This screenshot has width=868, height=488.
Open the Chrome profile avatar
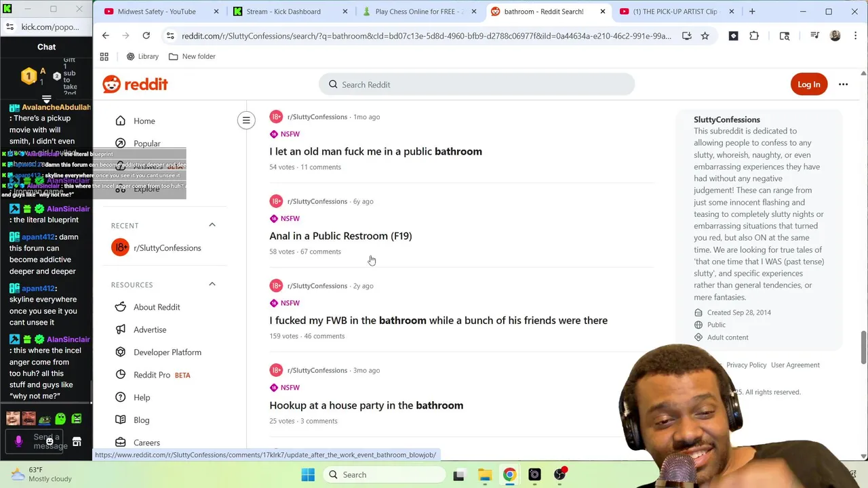(x=835, y=36)
